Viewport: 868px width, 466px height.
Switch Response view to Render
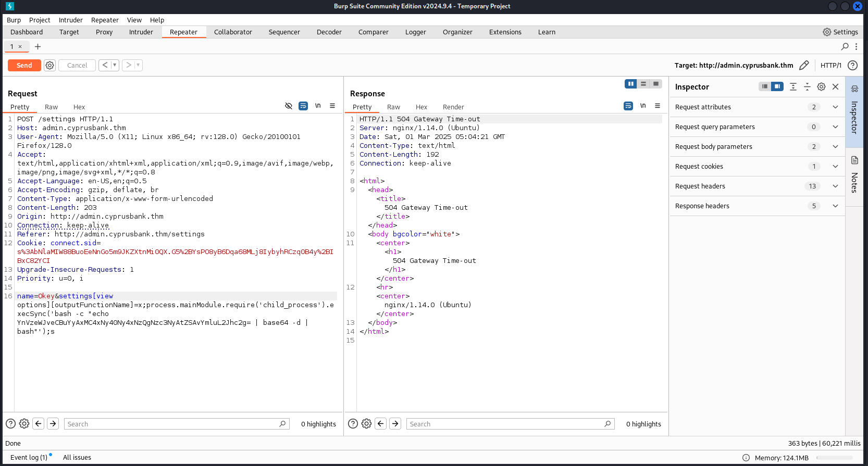(x=453, y=107)
